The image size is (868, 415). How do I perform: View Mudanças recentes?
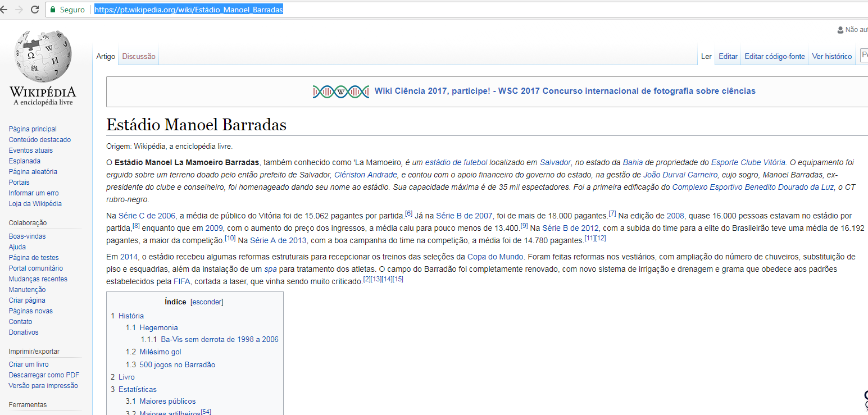38,279
